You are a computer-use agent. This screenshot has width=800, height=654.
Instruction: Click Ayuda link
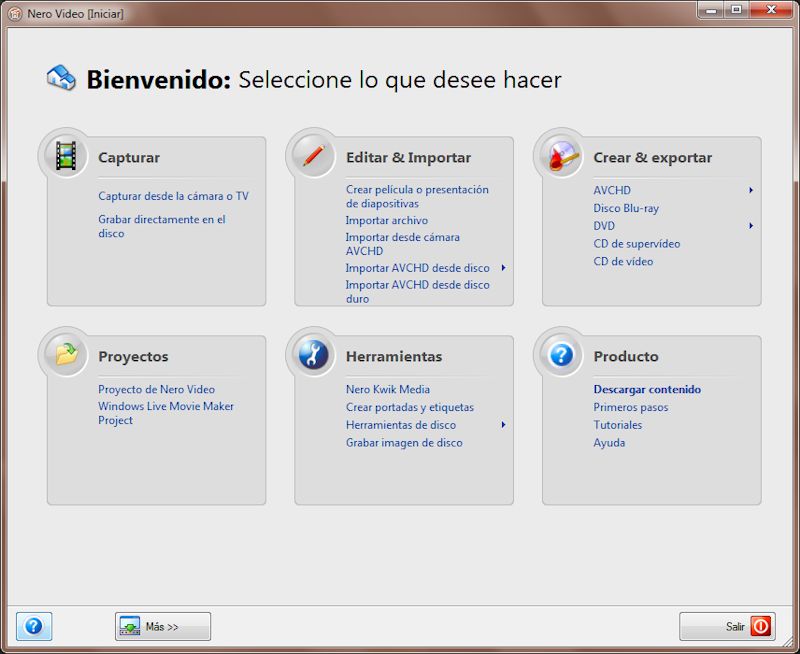pos(609,443)
